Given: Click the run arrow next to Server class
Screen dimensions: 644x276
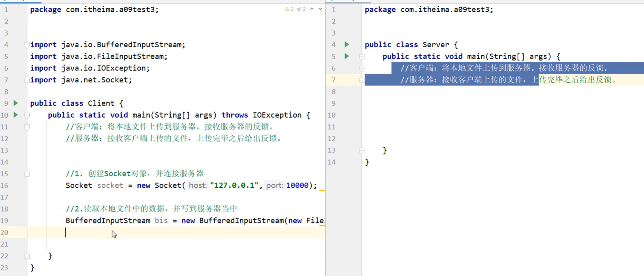Looking at the screenshot, I should point(347,45).
